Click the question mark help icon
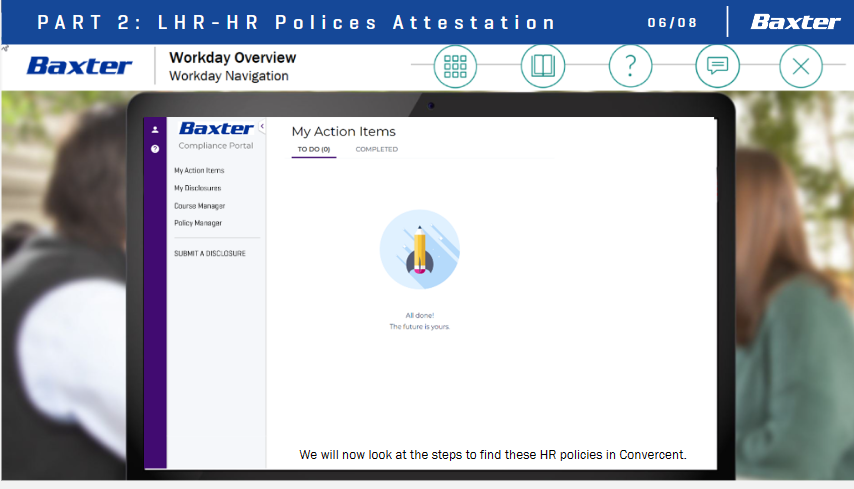This screenshot has height=489, width=854. coord(630,66)
